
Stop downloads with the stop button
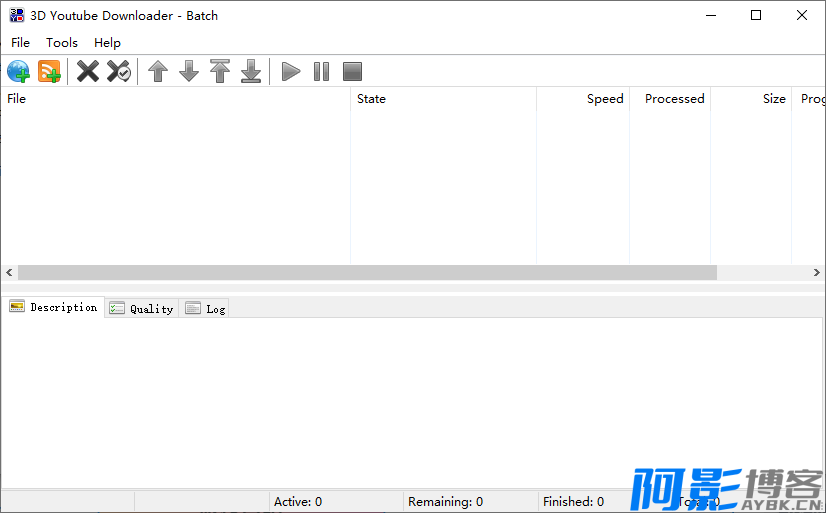pyautogui.click(x=352, y=71)
